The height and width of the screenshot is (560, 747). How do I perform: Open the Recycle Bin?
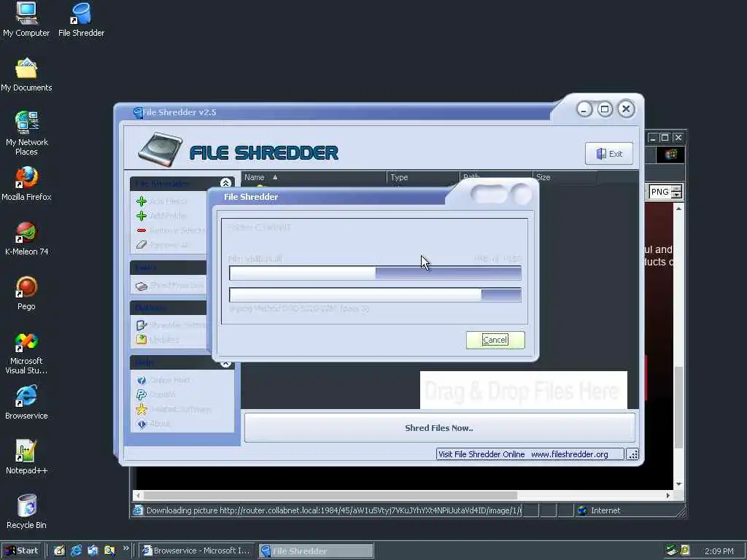[26, 512]
